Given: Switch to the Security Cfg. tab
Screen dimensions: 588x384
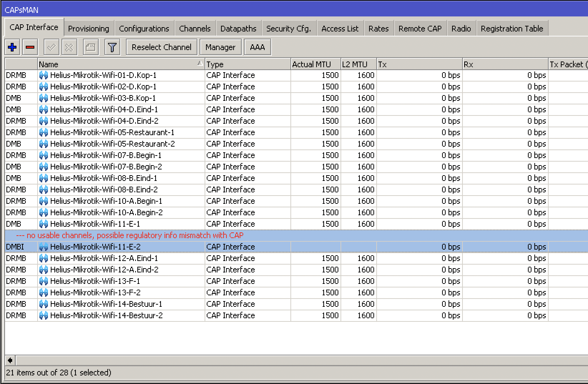Looking at the screenshot, I should tap(289, 28).
